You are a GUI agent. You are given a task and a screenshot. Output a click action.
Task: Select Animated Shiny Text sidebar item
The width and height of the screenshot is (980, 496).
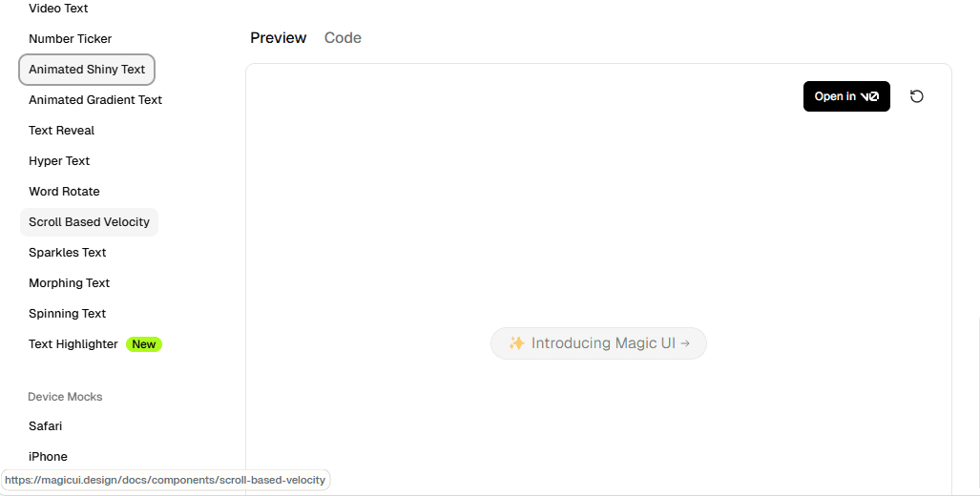87,70
